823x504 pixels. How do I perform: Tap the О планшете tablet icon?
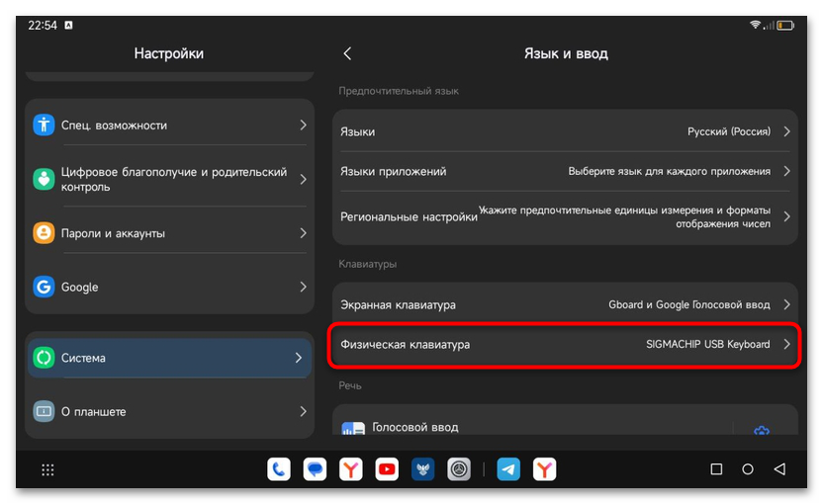tap(44, 412)
